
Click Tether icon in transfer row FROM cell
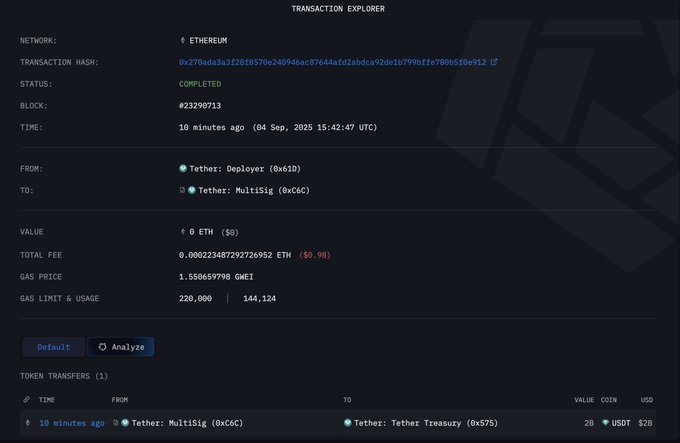[125, 422]
